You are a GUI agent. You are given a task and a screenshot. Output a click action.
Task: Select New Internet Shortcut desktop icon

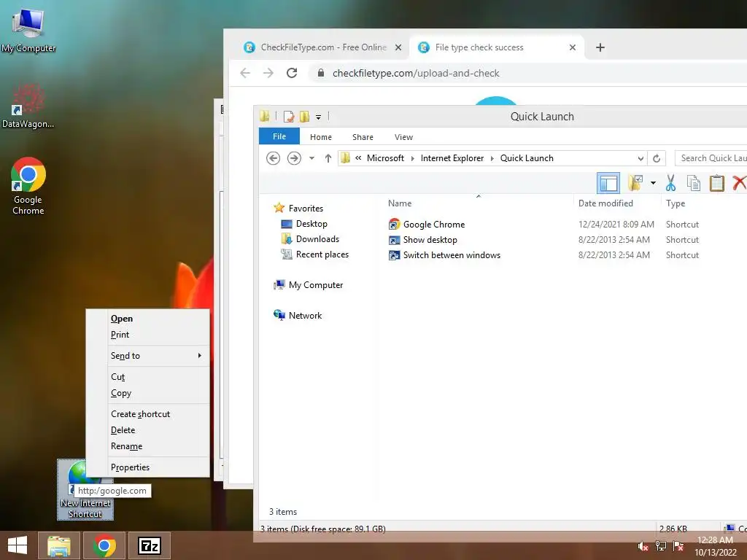click(85, 489)
